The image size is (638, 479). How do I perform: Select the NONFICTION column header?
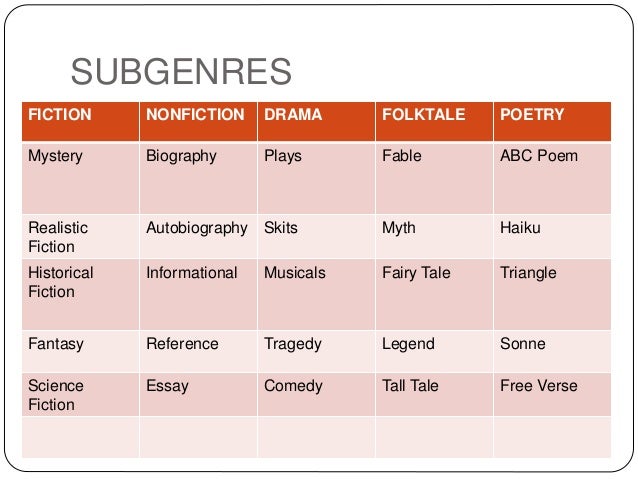pyautogui.click(x=195, y=115)
